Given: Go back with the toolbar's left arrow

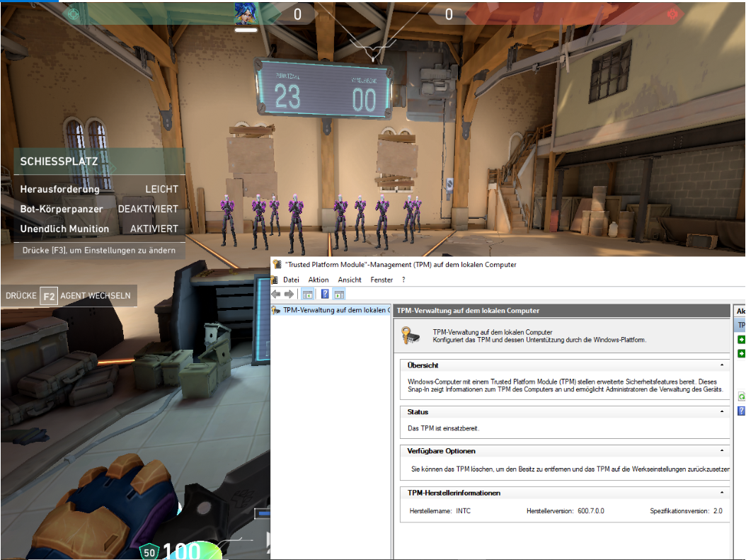Looking at the screenshot, I should point(276,294).
